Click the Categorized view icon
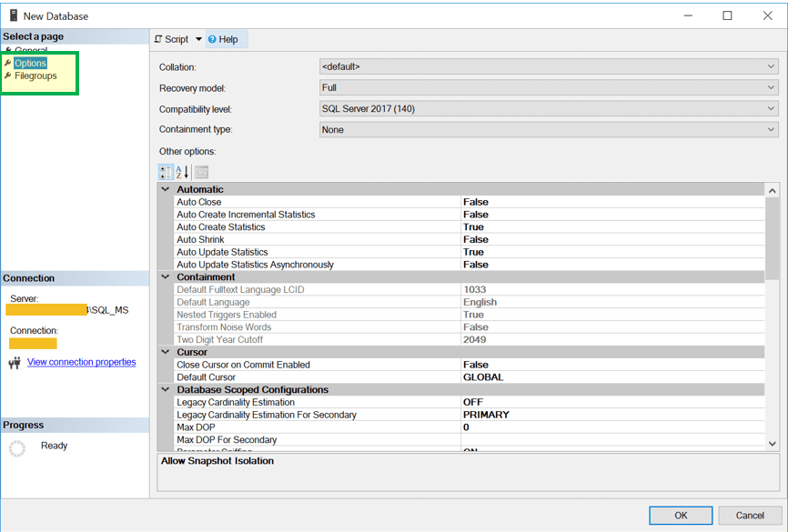This screenshot has height=532, width=788. pyautogui.click(x=166, y=172)
